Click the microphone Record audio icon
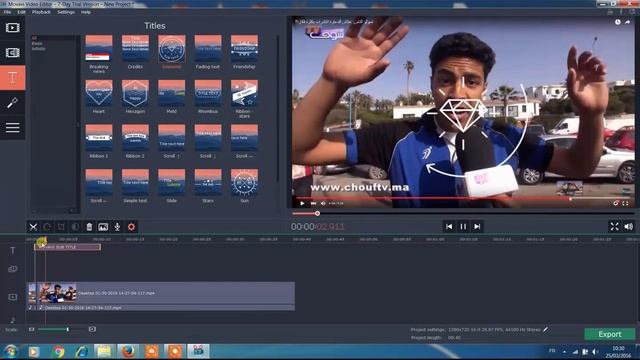Viewport: 640px width, 360px height. tap(117, 227)
